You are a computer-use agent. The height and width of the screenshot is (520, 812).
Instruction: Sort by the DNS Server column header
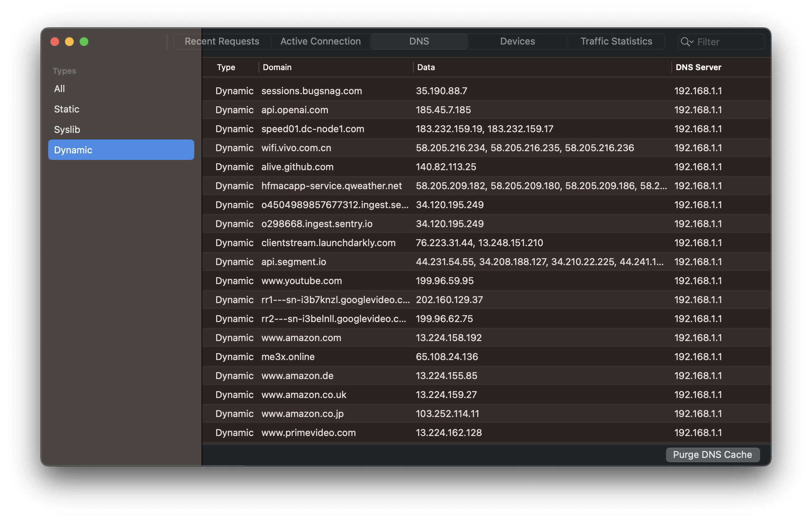tap(698, 67)
